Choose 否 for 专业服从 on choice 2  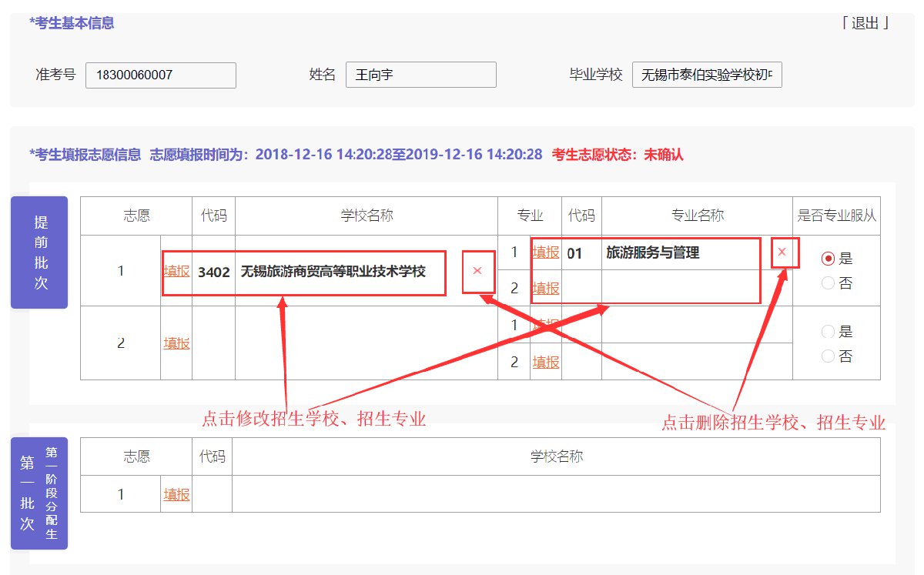(x=829, y=356)
